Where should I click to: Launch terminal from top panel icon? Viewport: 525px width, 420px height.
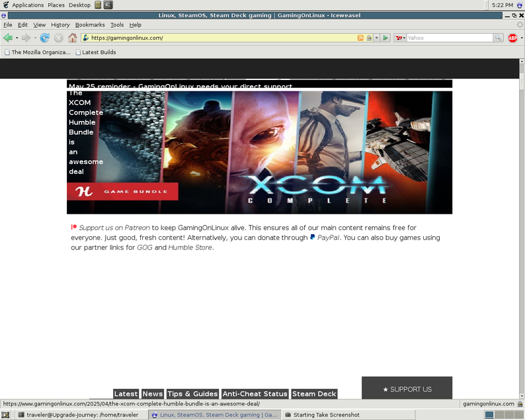click(108, 5)
